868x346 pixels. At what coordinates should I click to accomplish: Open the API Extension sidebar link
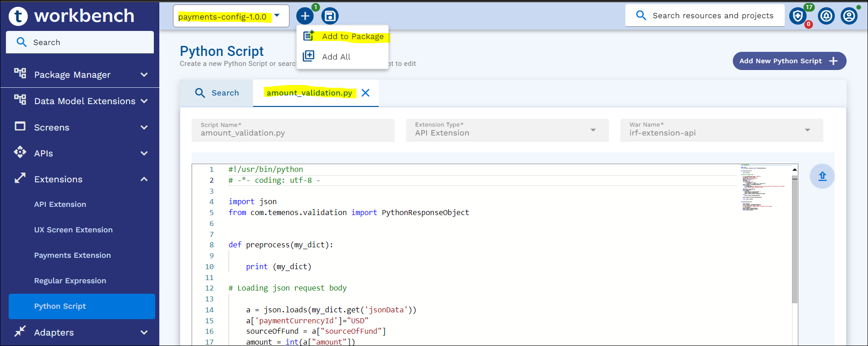point(60,205)
